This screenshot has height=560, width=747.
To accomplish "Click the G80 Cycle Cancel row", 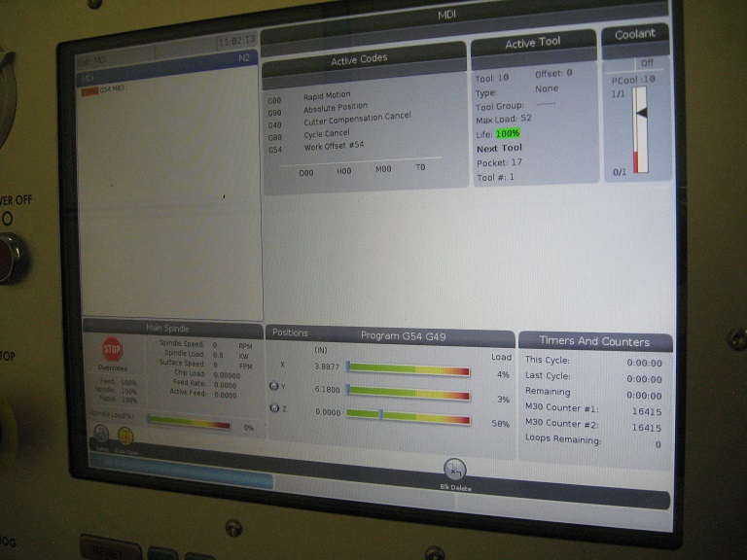I will pyautogui.click(x=308, y=135).
